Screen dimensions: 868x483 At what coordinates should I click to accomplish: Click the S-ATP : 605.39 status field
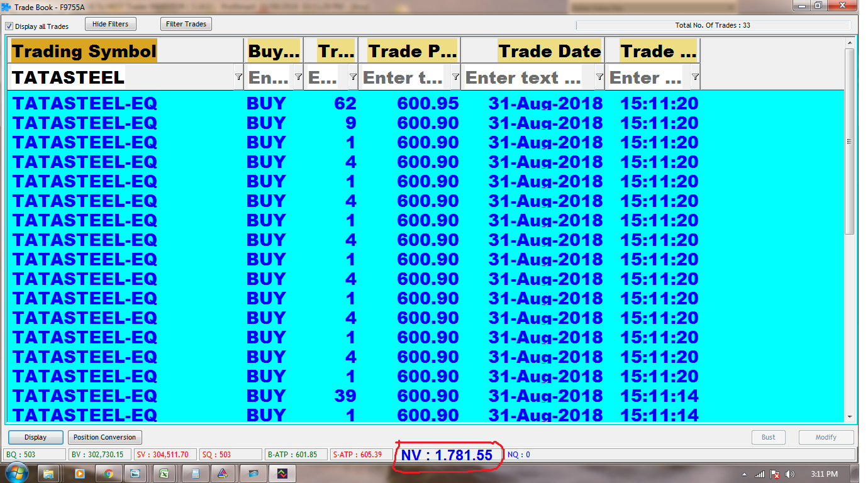tap(362, 454)
